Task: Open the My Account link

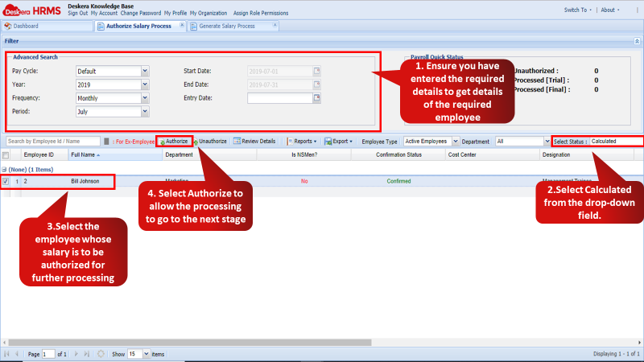Action: (104, 13)
